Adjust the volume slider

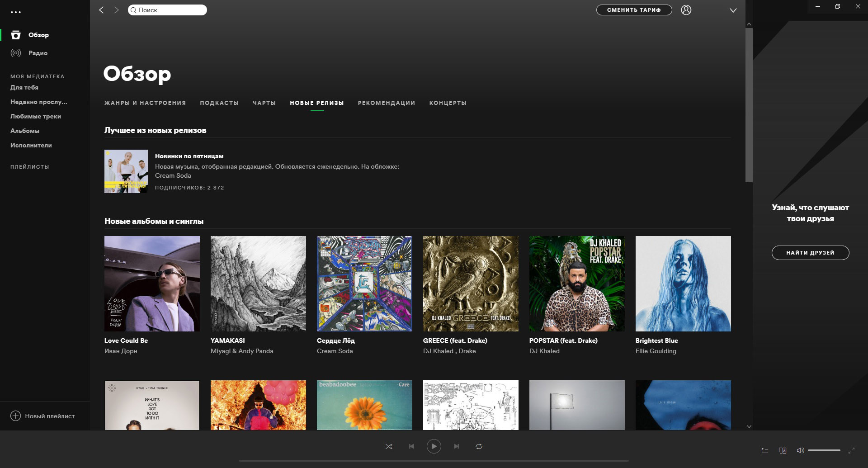824,450
